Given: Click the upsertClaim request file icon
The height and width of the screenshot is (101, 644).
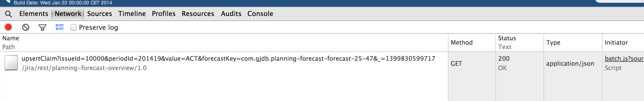Looking at the screenshot, I should click(x=11, y=63).
